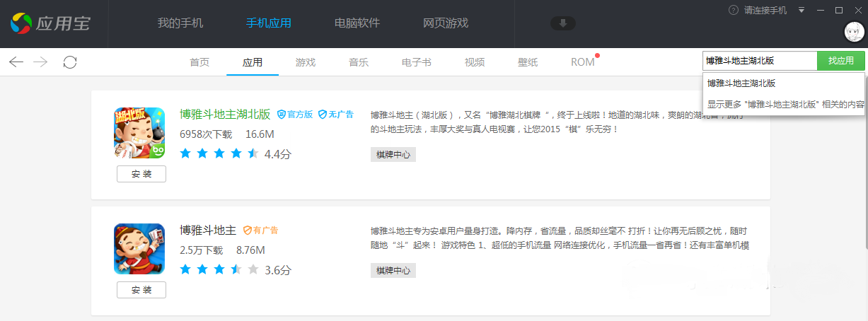Go forward with the right arrow

coord(40,62)
